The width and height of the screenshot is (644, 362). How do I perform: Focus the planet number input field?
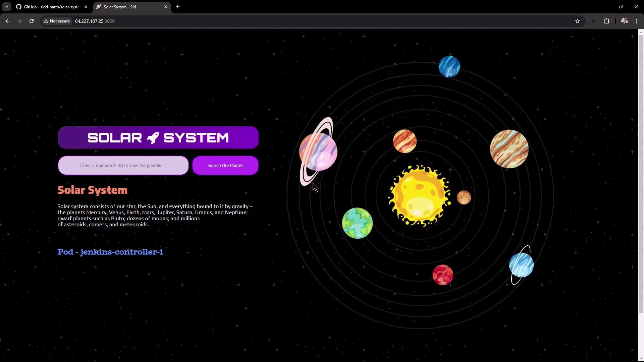point(123,165)
